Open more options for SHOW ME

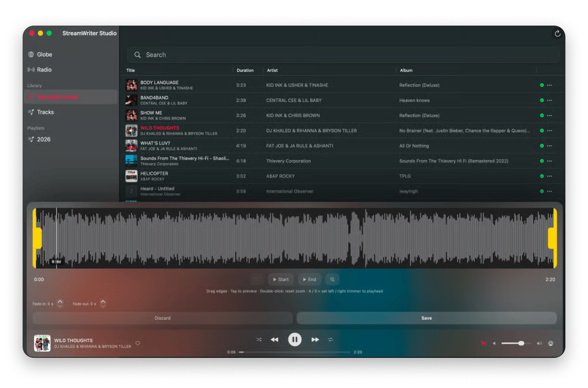550,116
